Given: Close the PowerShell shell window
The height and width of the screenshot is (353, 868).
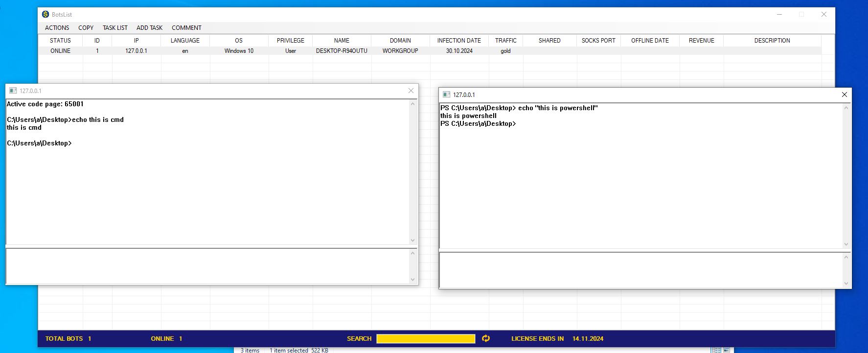Looking at the screenshot, I should [x=845, y=94].
